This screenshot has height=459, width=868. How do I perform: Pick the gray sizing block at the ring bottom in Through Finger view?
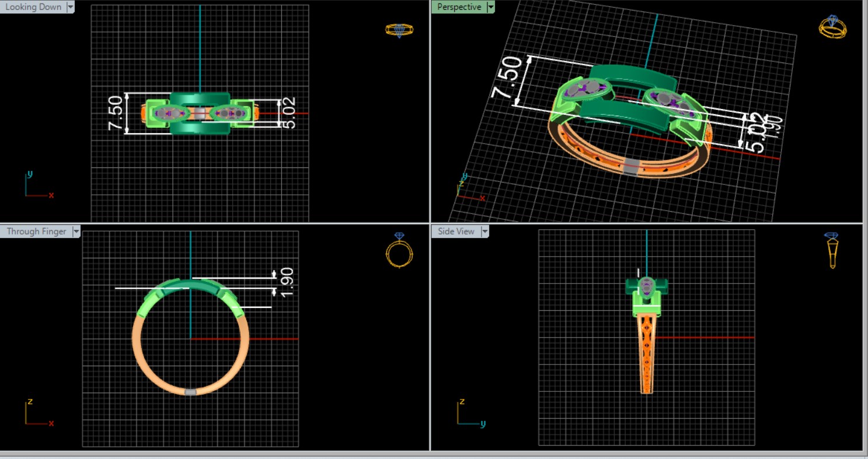click(190, 392)
